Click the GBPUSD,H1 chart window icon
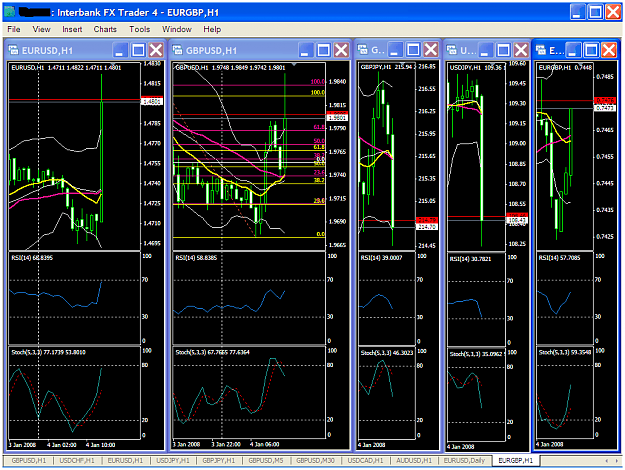Screen dimensions: 625x470 [x=177, y=50]
